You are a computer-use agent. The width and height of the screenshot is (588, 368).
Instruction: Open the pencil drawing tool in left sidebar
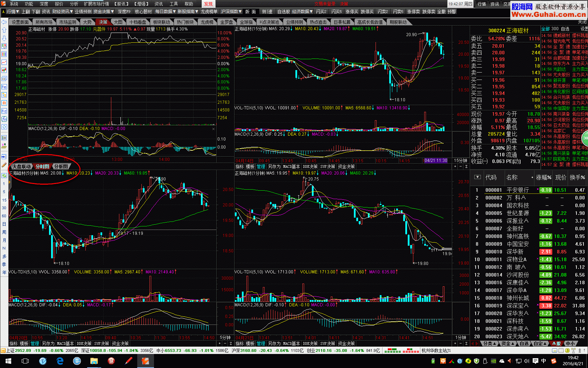click(4, 165)
